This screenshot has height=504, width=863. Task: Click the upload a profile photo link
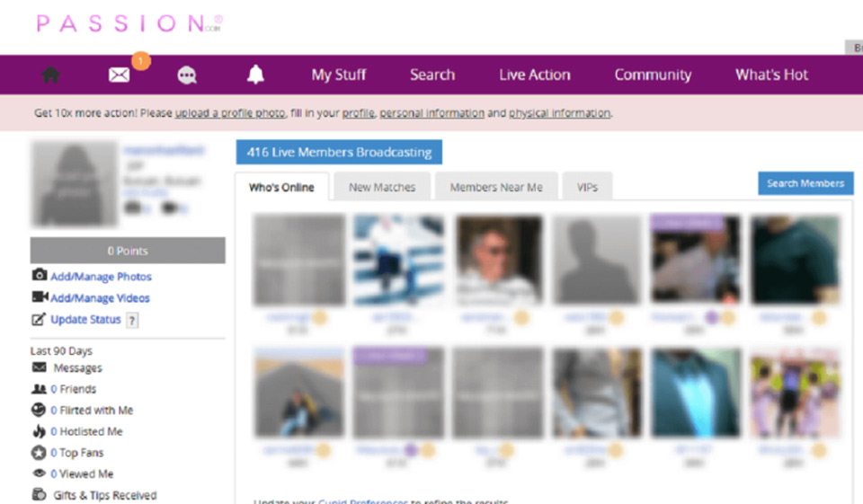tap(229, 114)
